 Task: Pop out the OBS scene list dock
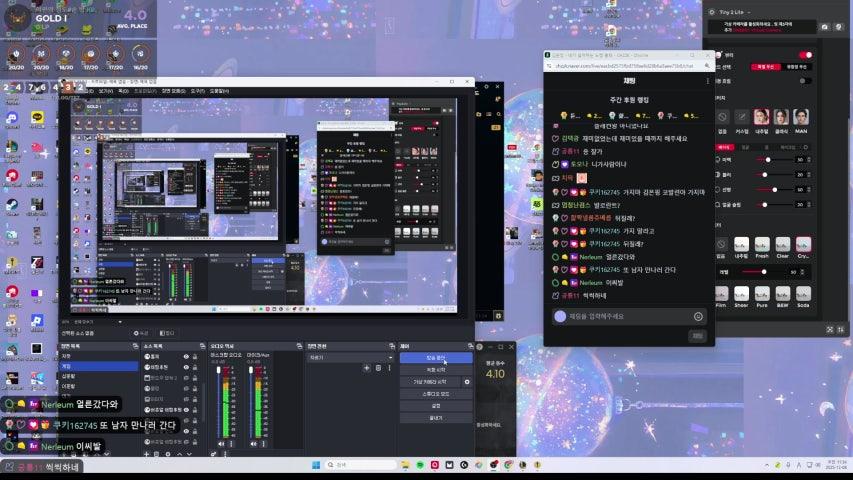point(135,346)
